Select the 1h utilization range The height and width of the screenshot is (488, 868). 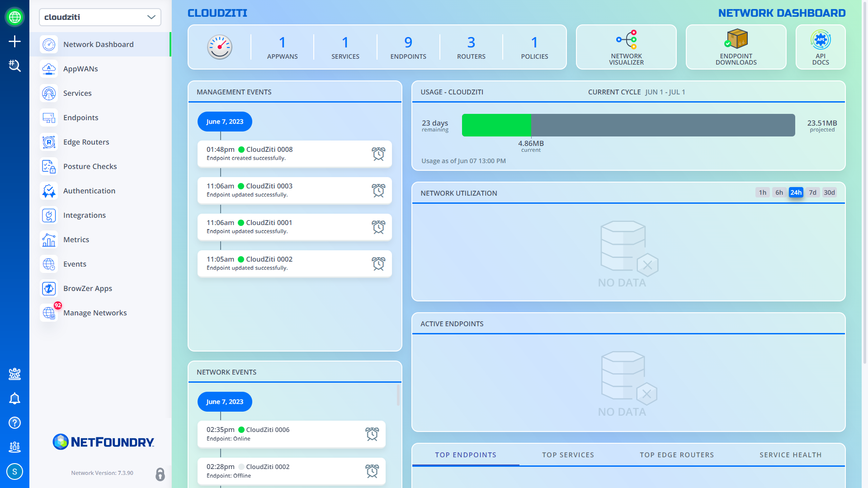(763, 192)
